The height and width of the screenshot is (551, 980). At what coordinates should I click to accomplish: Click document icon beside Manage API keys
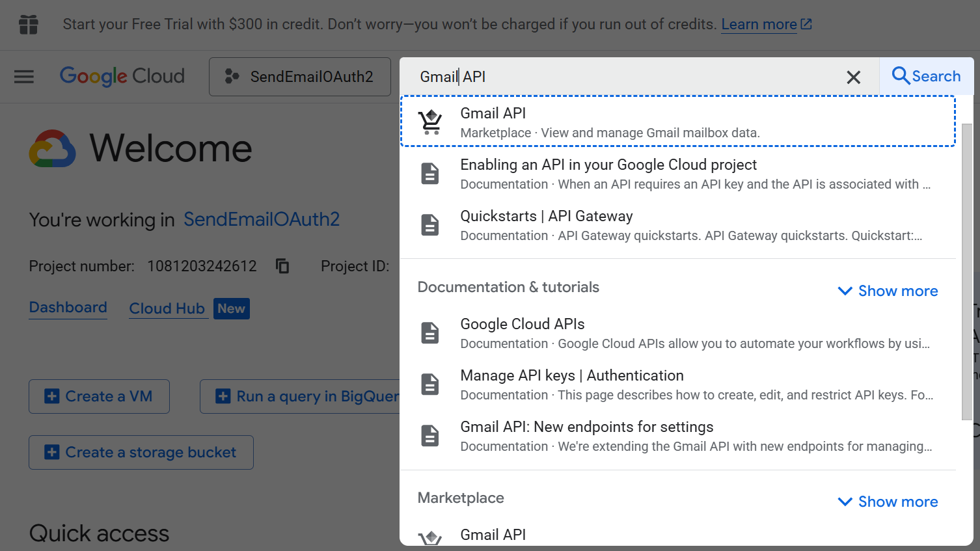click(x=430, y=384)
